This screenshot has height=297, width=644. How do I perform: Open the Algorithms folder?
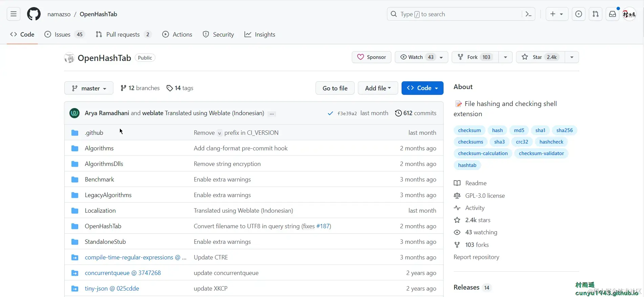click(x=99, y=148)
